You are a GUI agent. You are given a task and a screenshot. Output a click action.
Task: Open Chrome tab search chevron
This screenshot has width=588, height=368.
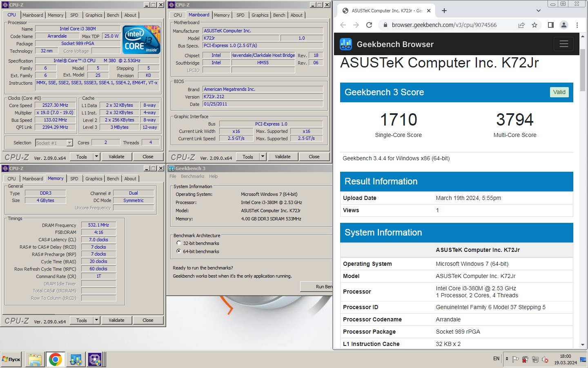click(538, 11)
